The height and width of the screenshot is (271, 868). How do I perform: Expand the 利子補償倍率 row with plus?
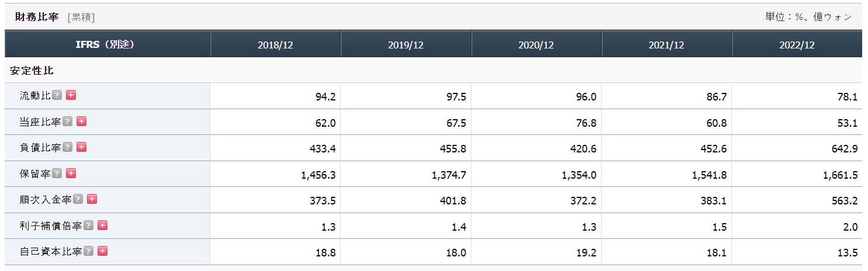(x=102, y=225)
